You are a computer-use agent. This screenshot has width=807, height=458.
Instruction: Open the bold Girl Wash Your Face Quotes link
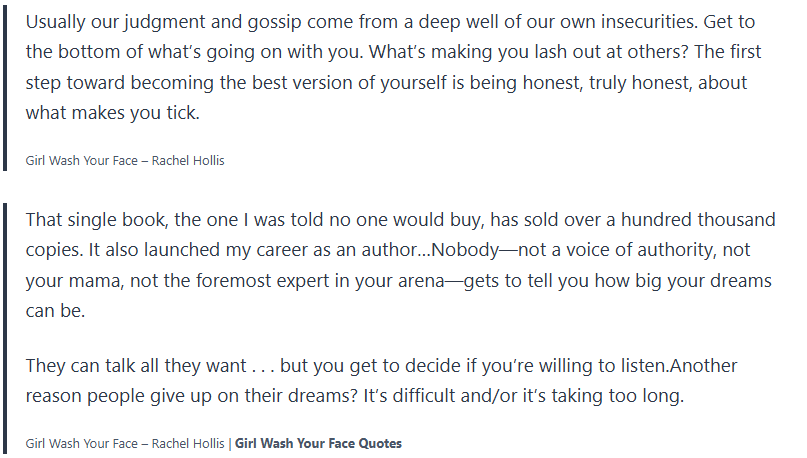pyautogui.click(x=318, y=443)
